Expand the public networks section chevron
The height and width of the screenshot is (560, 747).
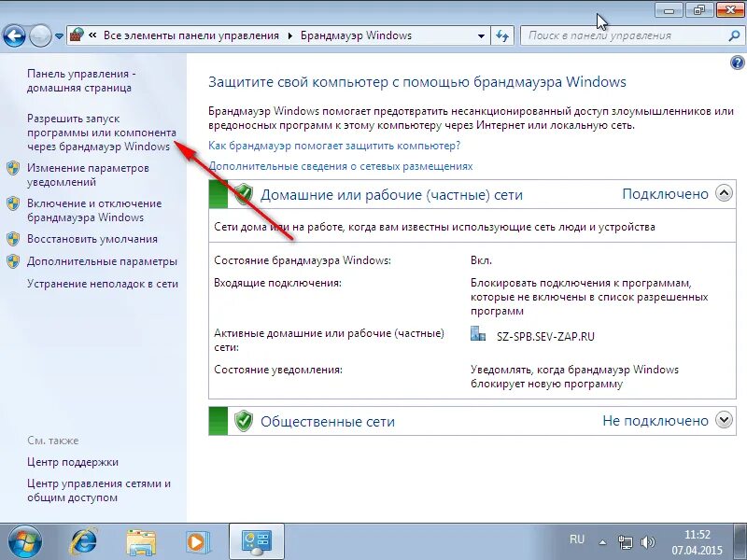click(x=725, y=420)
